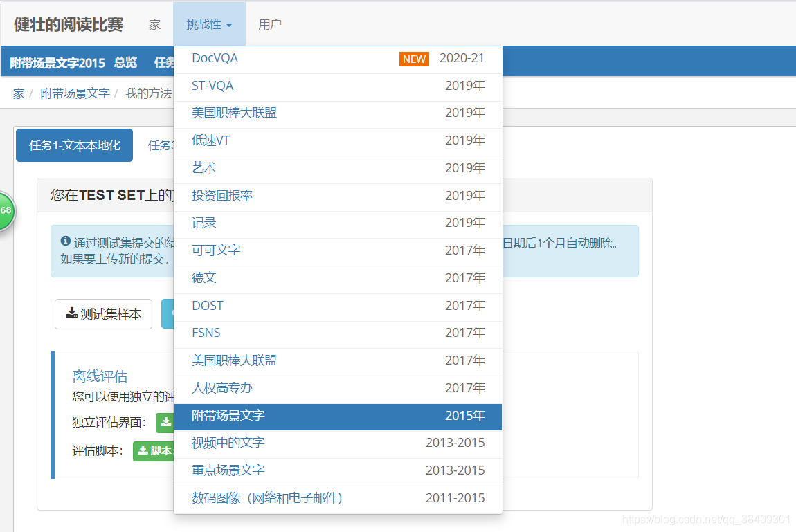The height and width of the screenshot is (532, 796).
Task: Open 总览 tab in blue bar
Action: point(125,62)
